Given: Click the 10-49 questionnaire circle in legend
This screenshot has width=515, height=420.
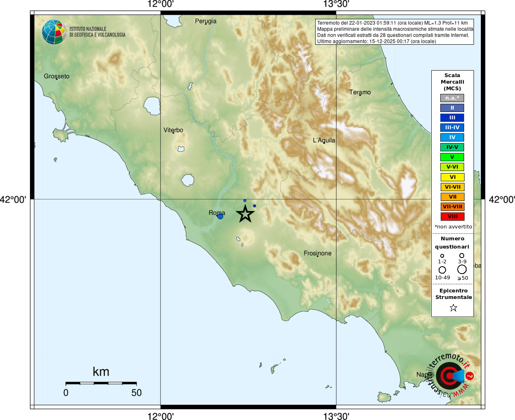Looking at the screenshot, I should [x=442, y=270].
